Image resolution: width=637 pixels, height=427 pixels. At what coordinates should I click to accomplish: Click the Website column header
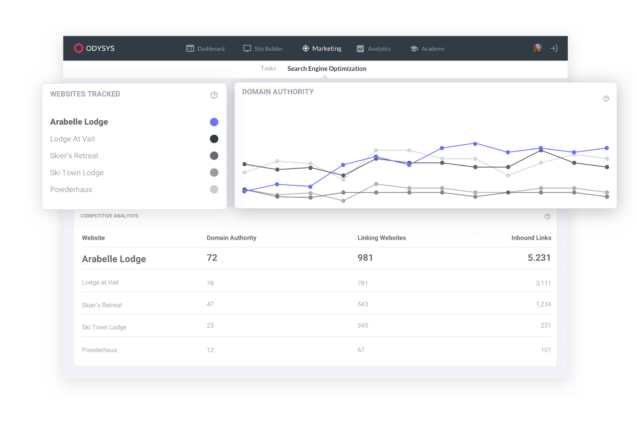point(93,238)
